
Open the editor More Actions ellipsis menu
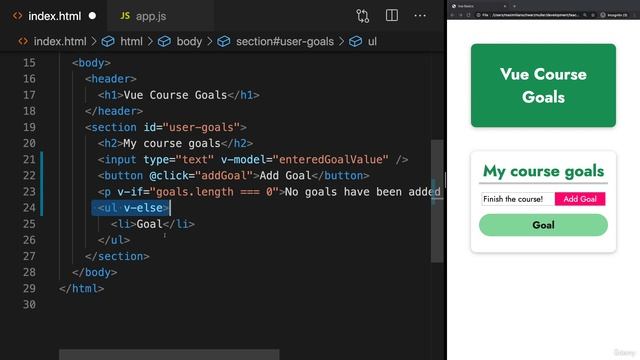click(x=420, y=16)
